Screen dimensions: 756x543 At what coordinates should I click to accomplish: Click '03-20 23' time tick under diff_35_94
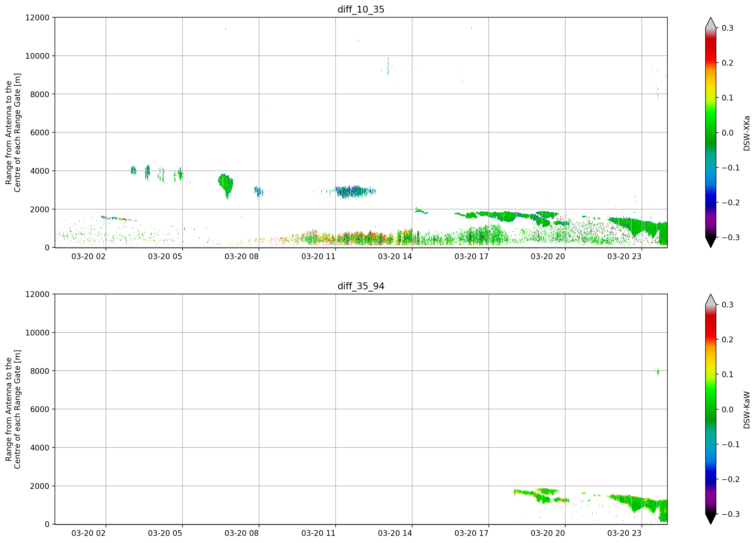(624, 533)
